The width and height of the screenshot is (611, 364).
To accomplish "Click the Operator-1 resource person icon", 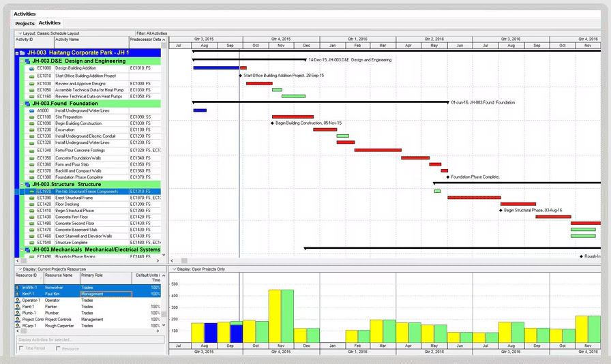I will click(18, 301).
